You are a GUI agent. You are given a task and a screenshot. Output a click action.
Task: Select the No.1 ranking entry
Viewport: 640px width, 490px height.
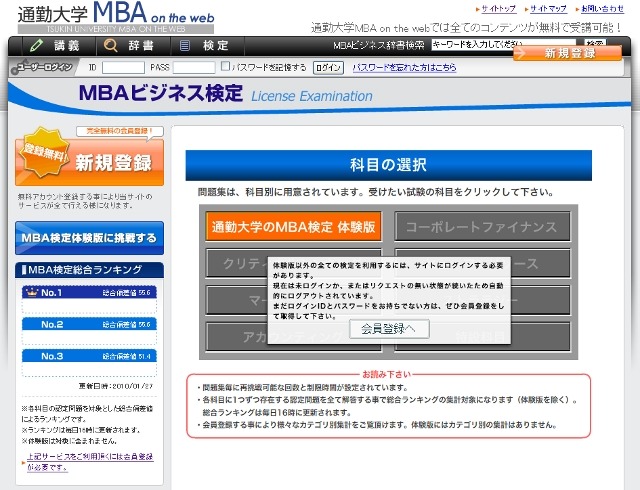point(90,293)
